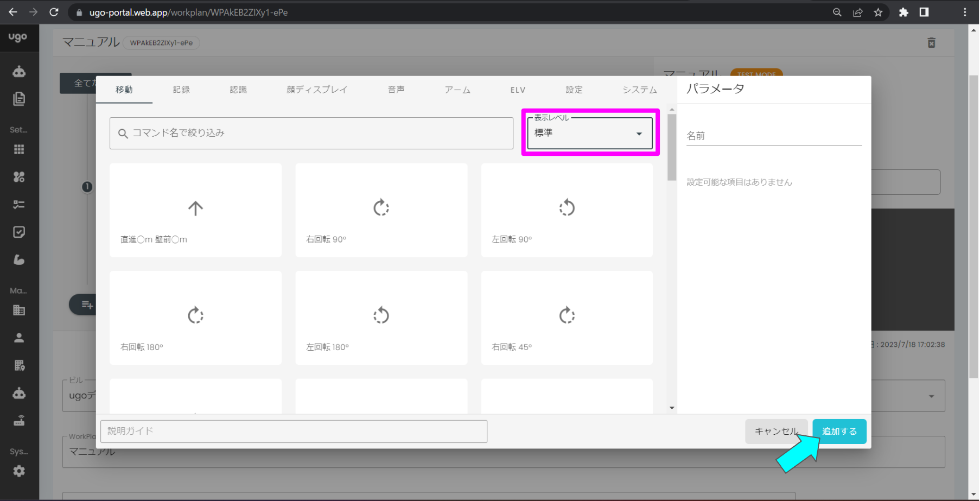Open the router device icon in sidebar
This screenshot has width=980, height=501.
(x=19, y=421)
